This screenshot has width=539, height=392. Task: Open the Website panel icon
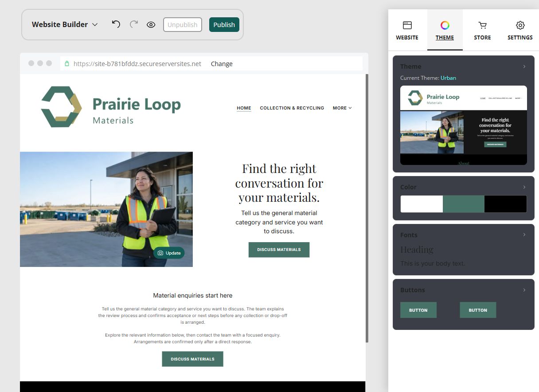(x=407, y=25)
